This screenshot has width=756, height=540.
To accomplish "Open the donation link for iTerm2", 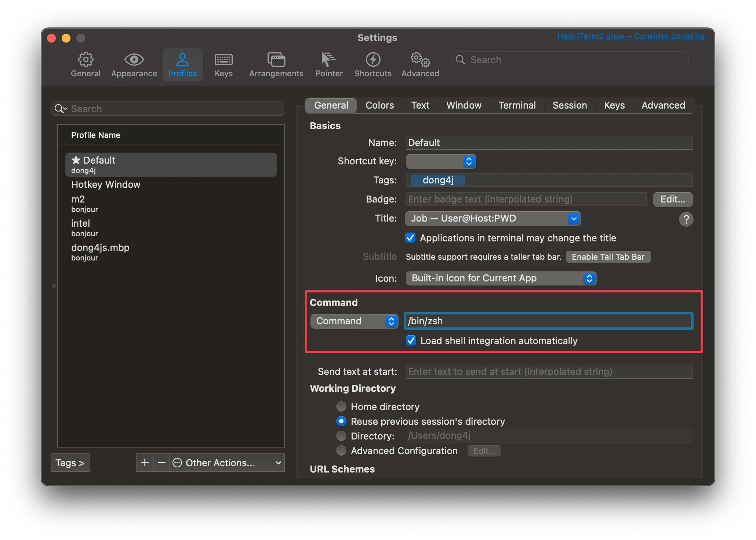I will point(632,36).
